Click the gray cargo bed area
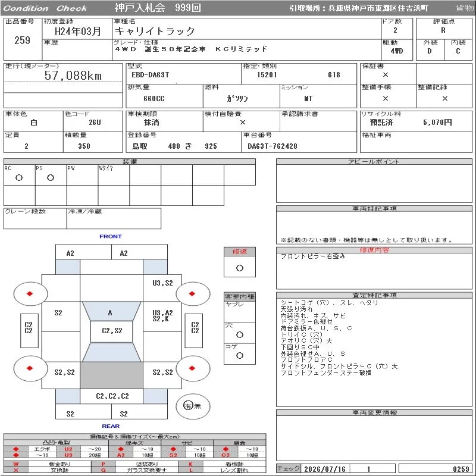This screenshot has width=476, height=476. [x=111, y=375]
